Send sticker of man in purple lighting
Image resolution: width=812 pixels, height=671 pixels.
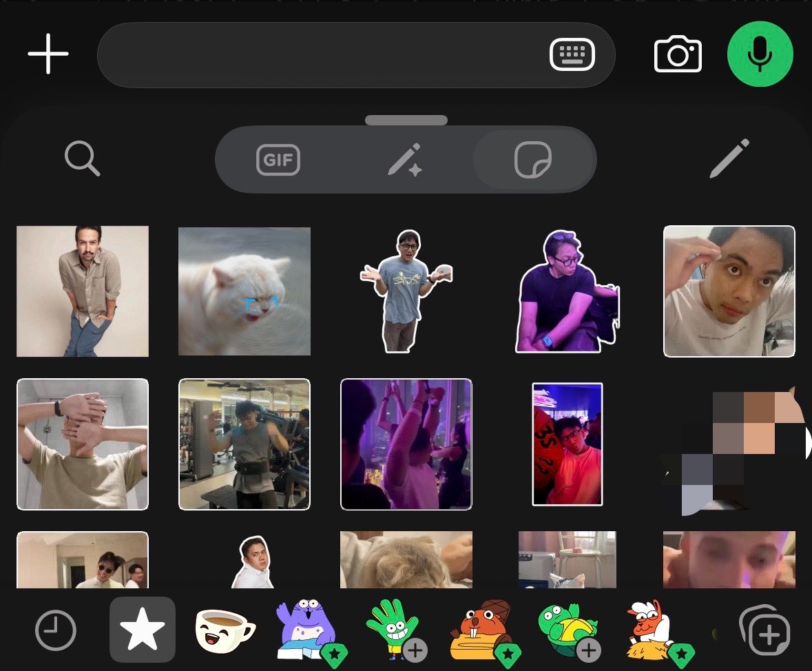pos(568,291)
